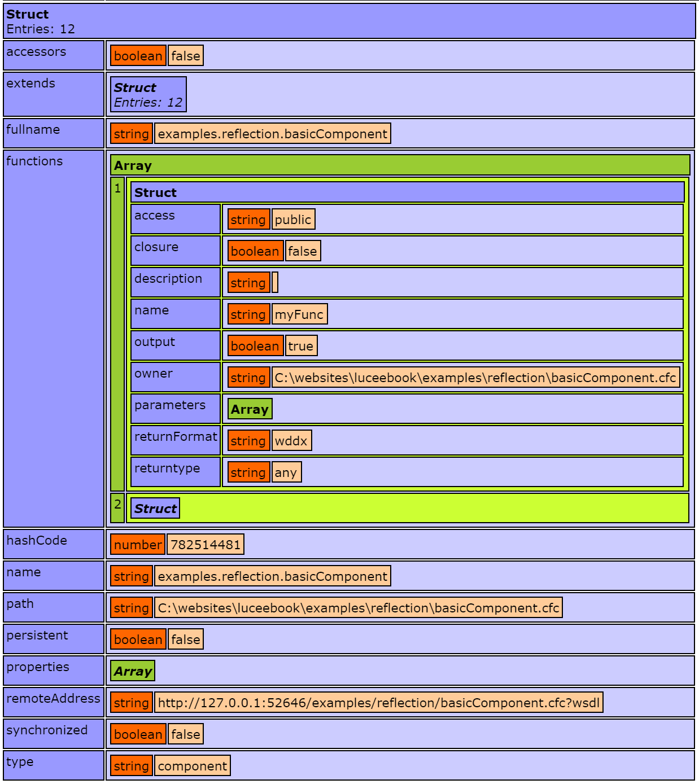Click array index 1 cell

117,334
